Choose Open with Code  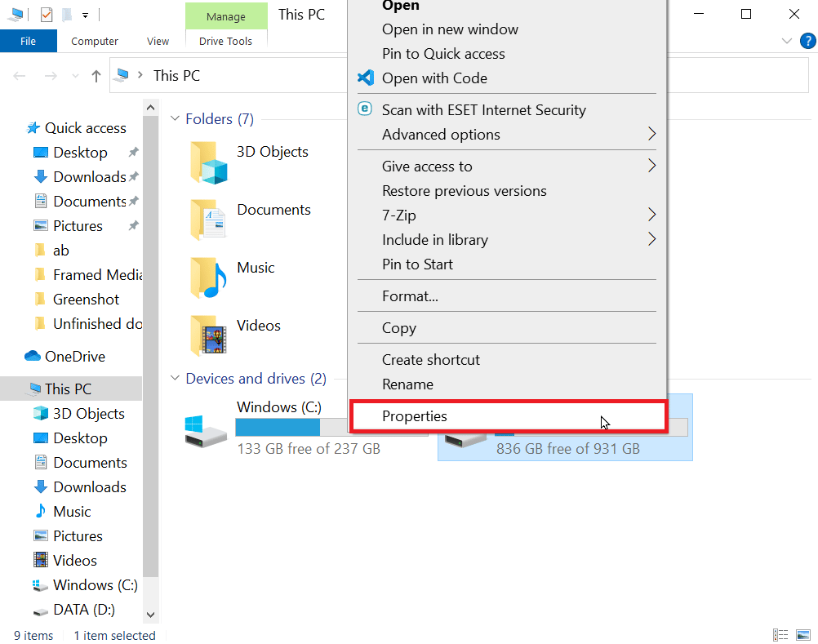click(434, 78)
